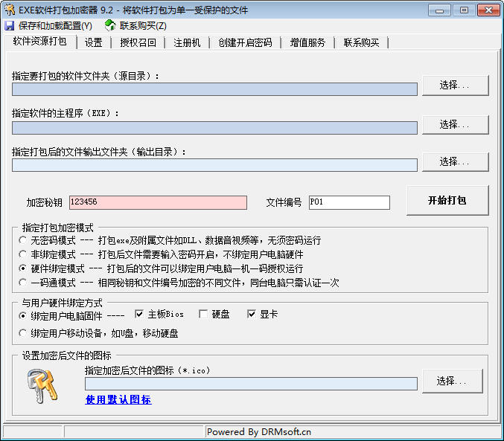This screenshot has height=441, width=504.
Task: Open the 授权召回 tab
Action: pyautogui.click(x=138, y=42)
